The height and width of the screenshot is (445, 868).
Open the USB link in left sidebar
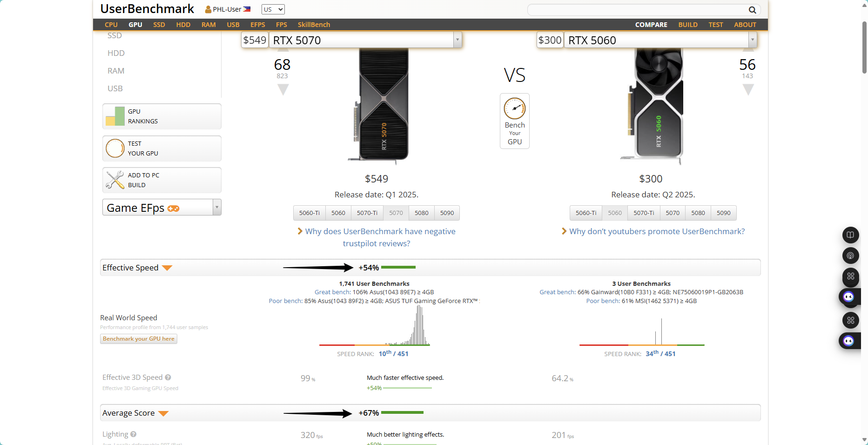click(115, 88)
